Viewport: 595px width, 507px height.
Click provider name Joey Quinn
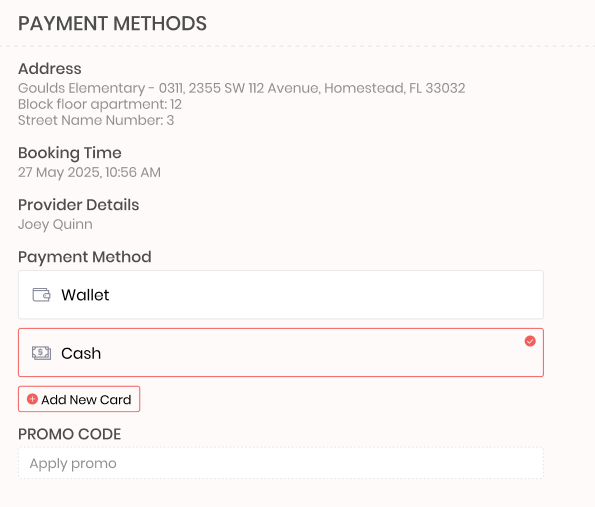55,224
